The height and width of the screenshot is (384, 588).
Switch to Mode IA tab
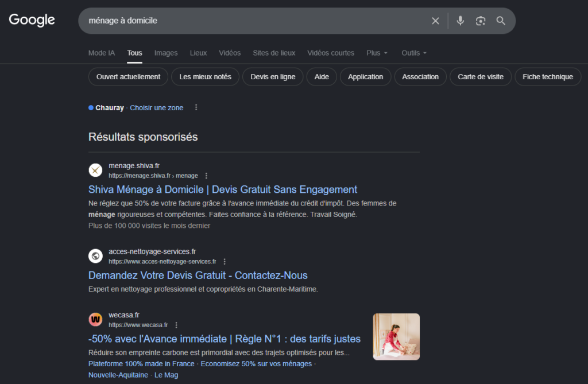102,53
